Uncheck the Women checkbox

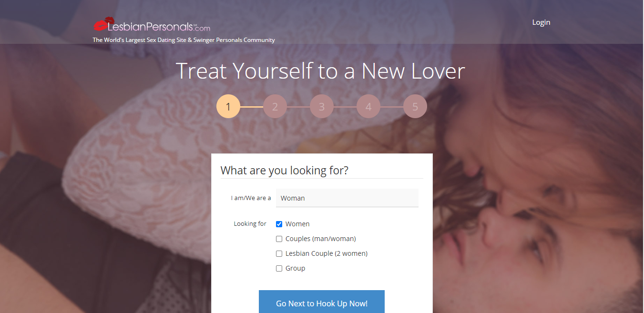point(279,224)
